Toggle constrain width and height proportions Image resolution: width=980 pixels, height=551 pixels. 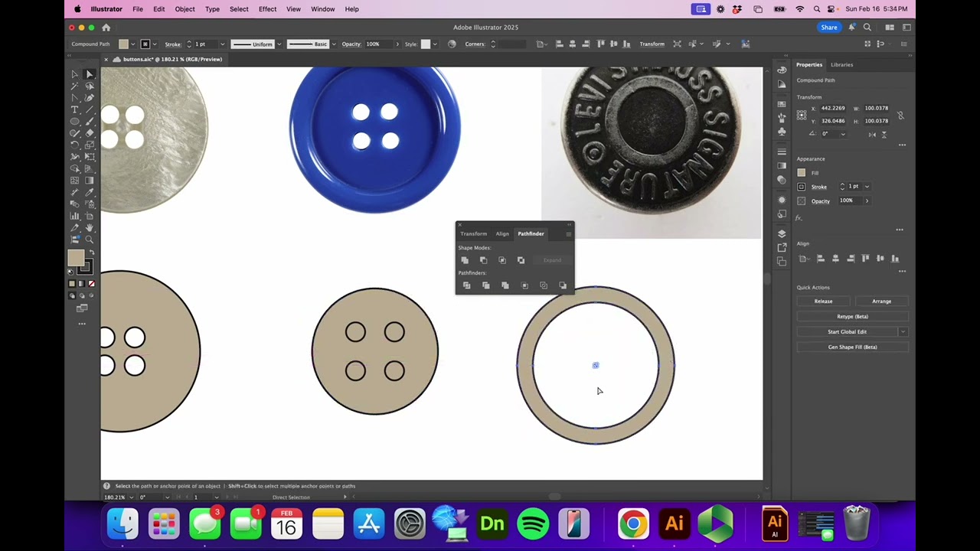pos(900,115)
